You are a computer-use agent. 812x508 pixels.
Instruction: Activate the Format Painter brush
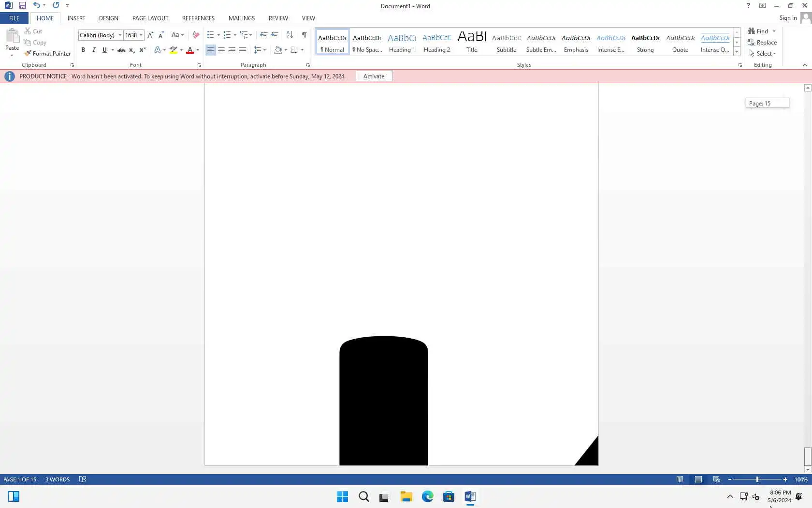click(47, 54)
